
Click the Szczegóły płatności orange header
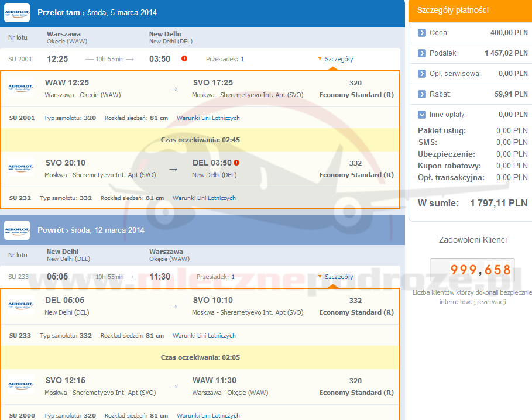click(x=470, y=10)
